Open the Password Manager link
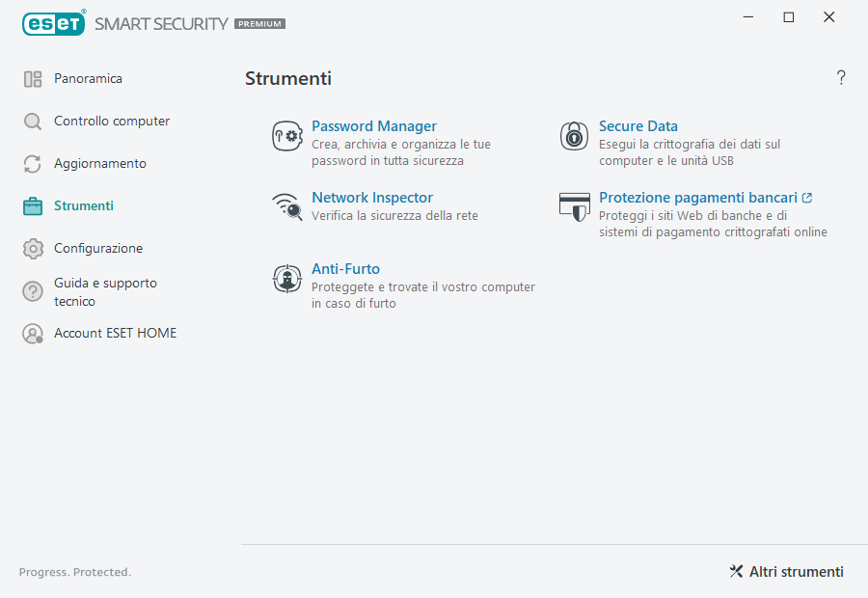868x598 pixels. coord(374,125)
